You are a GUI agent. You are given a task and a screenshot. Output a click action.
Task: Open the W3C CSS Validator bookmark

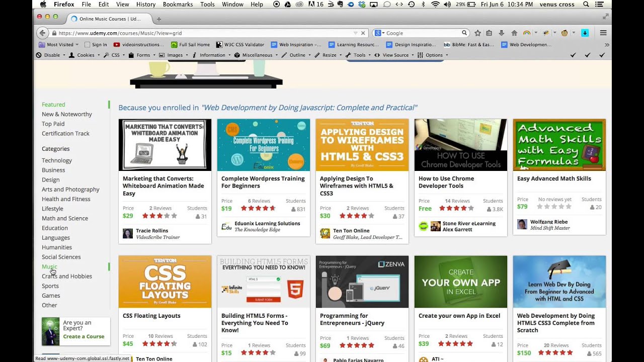click(240, 45)
